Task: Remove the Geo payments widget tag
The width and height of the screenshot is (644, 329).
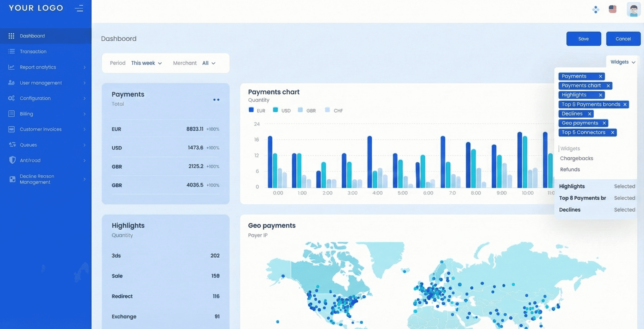Action: tap(604, 123)
